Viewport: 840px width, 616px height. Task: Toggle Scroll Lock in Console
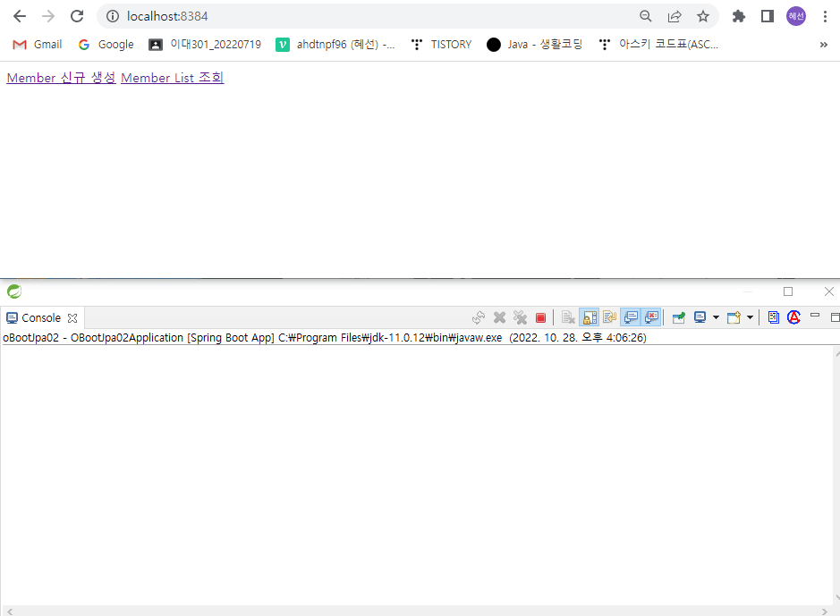click(589, 318)
